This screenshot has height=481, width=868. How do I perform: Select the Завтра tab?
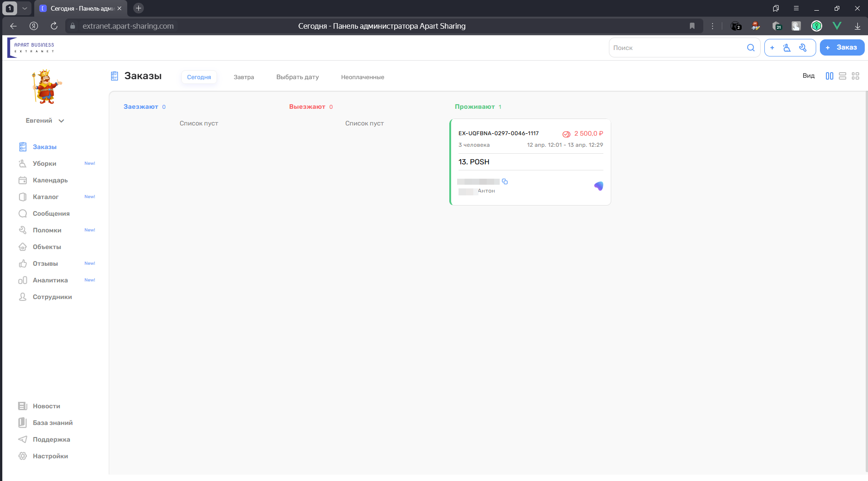point(243,77)
